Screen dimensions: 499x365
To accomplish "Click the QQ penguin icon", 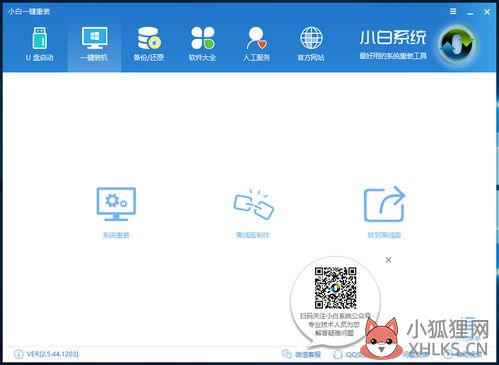I will pos(338,354).
